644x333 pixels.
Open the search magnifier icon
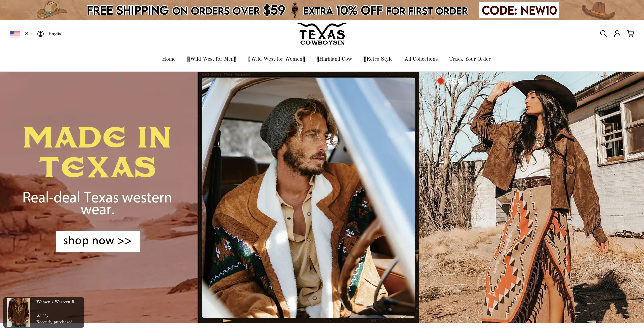603,34
